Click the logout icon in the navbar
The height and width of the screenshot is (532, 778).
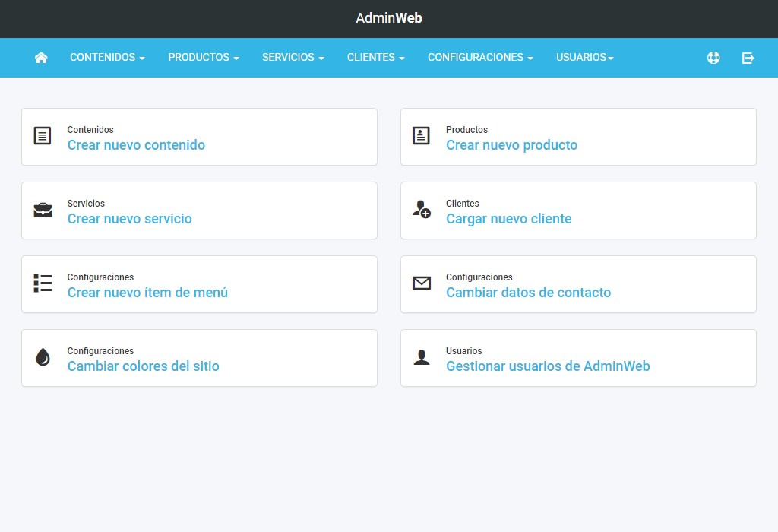tap(748, 57)
